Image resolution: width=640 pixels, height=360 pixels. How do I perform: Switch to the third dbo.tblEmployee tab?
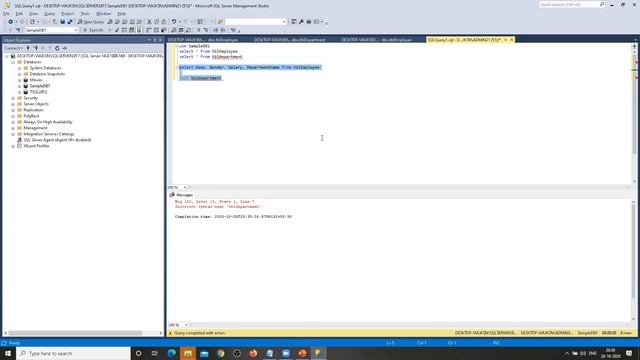[x=376, y=40]
